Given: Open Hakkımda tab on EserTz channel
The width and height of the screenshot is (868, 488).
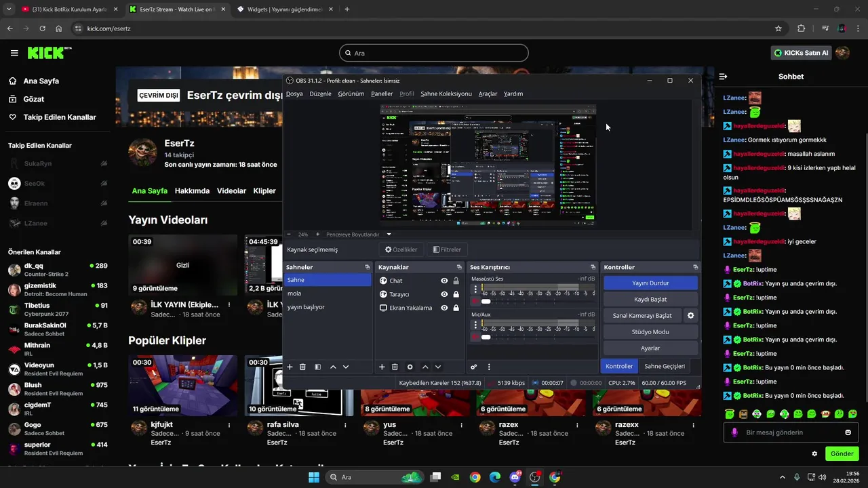Looking at the screenshot, I should click(192, 191).
